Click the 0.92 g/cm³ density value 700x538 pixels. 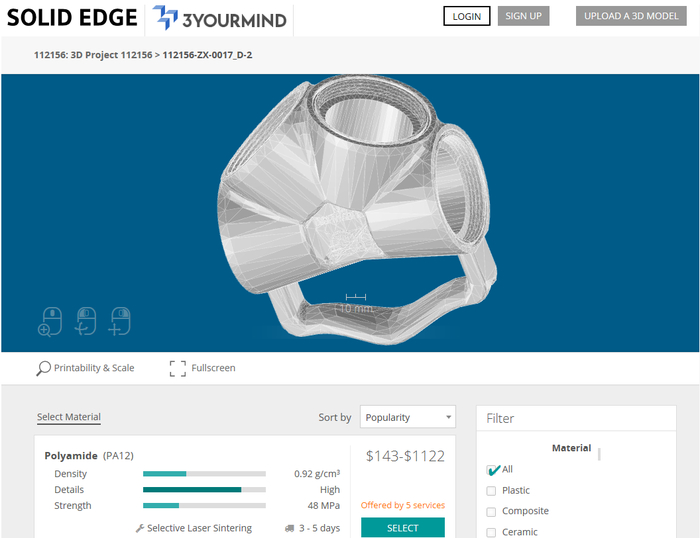(317, 474)
